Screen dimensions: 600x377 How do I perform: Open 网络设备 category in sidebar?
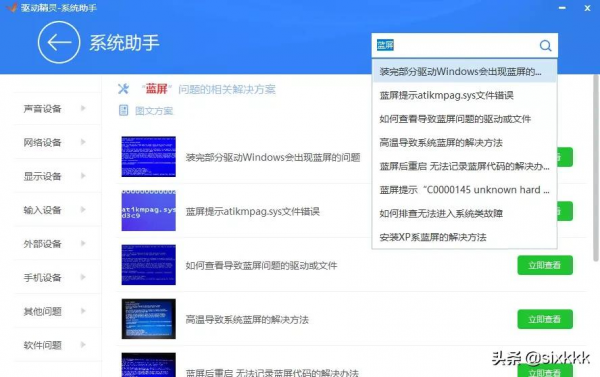[57, 142]
